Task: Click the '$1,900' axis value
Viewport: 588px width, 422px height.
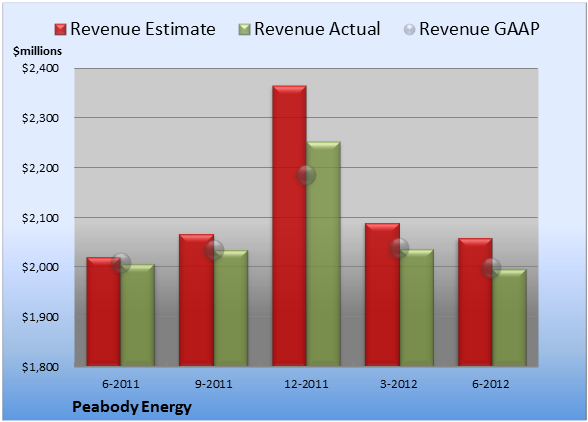Action: tap(40, 317)
